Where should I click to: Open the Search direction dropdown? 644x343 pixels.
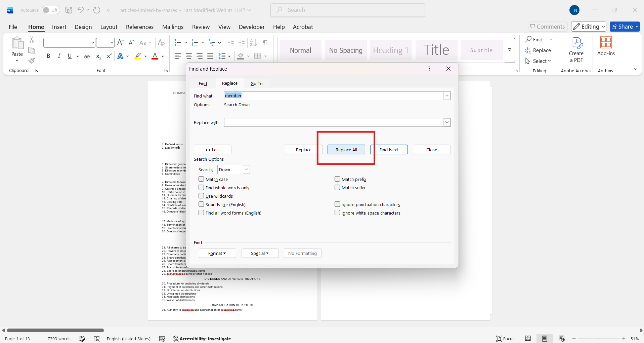point(246,169)
